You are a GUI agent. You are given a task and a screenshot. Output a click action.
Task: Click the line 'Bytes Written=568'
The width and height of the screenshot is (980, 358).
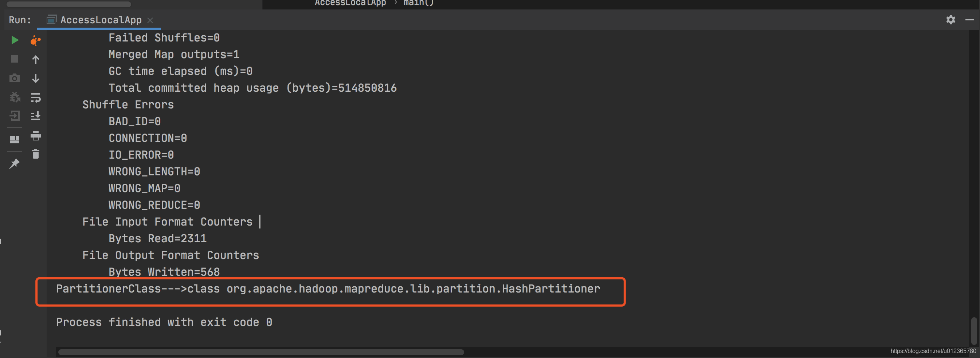coord(164,272)
